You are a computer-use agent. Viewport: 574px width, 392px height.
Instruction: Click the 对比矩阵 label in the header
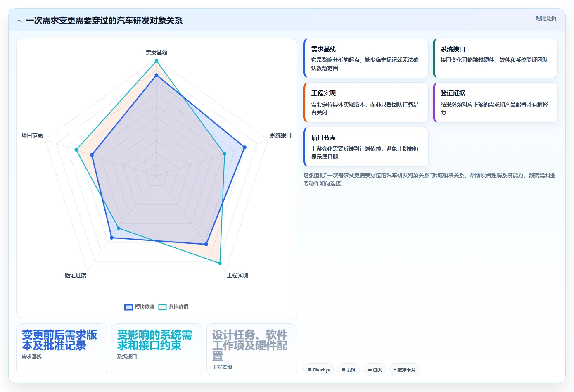pyautogui.click(x=546, y=18)
